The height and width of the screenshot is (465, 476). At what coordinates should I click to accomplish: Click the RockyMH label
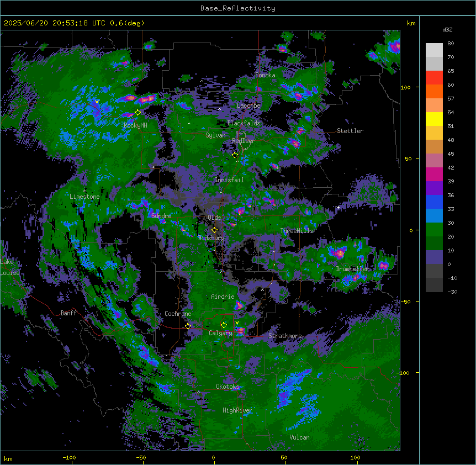pos(135,125)
